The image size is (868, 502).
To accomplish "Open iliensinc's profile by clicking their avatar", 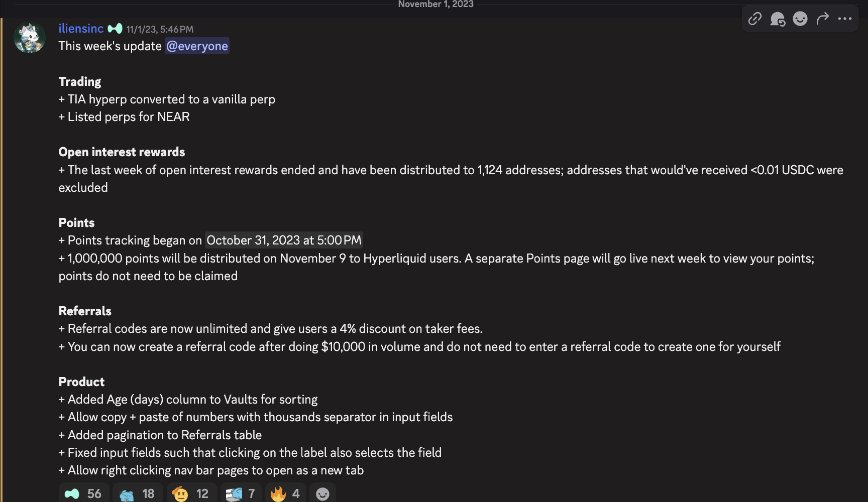I will (x=29, y=37).
